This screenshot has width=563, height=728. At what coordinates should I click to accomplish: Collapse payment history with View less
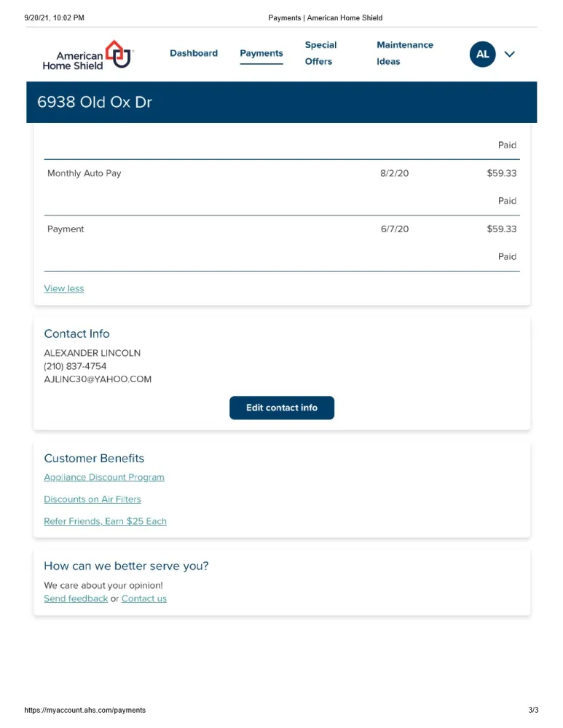click(64, 288)
